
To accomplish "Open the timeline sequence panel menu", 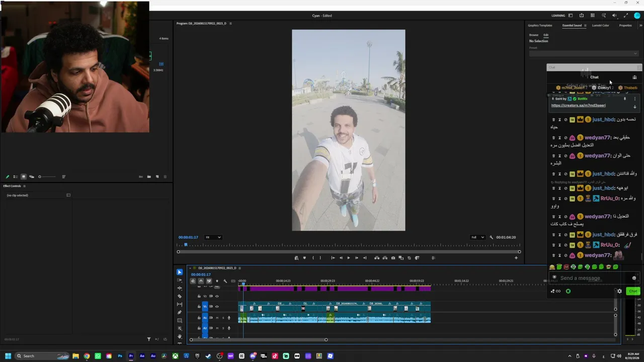I will point(239,268).
